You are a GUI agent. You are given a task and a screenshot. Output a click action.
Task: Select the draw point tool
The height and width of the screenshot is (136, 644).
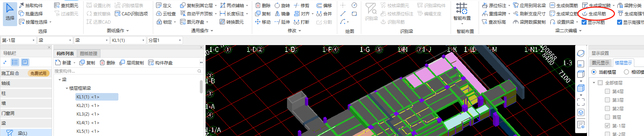coord(343,5)
